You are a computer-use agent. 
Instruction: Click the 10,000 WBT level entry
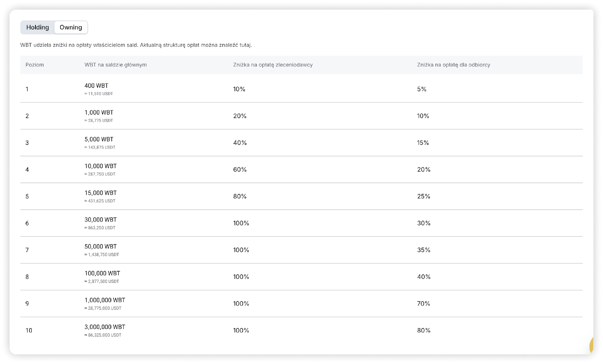pyautogui.click(x=101, y=166)
